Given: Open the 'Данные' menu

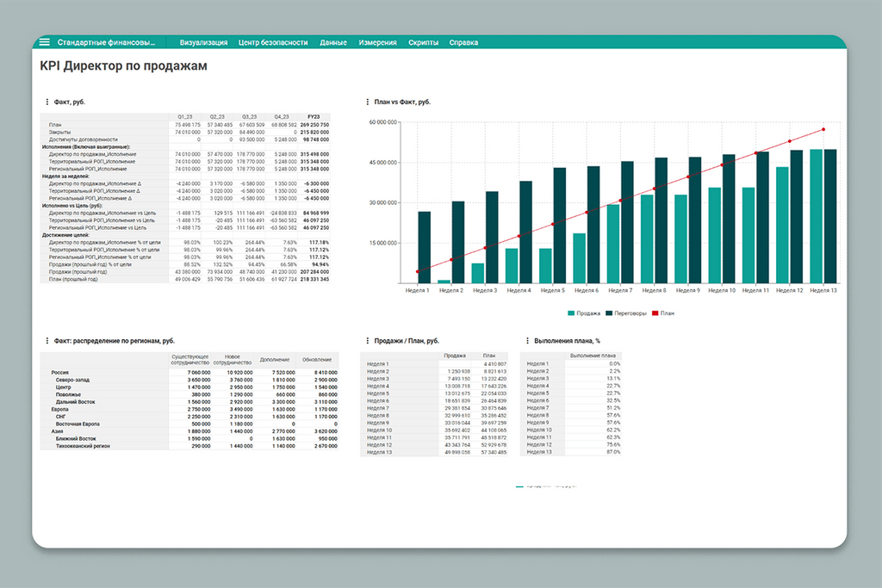Looking at the screenshot, I should coord(333,42).
